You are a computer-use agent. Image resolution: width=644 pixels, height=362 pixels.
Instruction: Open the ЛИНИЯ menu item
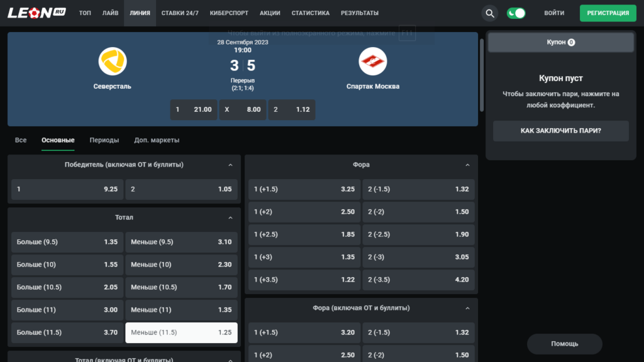click(140, 13)
